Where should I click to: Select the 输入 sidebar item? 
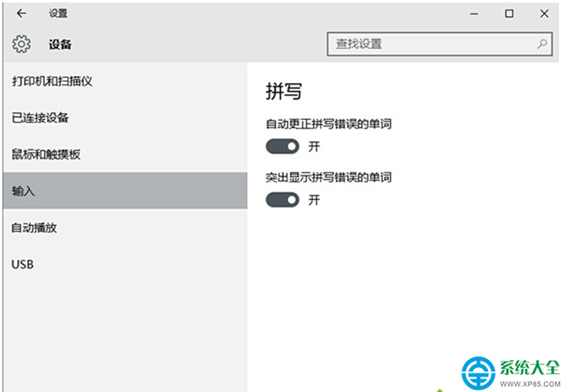[125, 191]
